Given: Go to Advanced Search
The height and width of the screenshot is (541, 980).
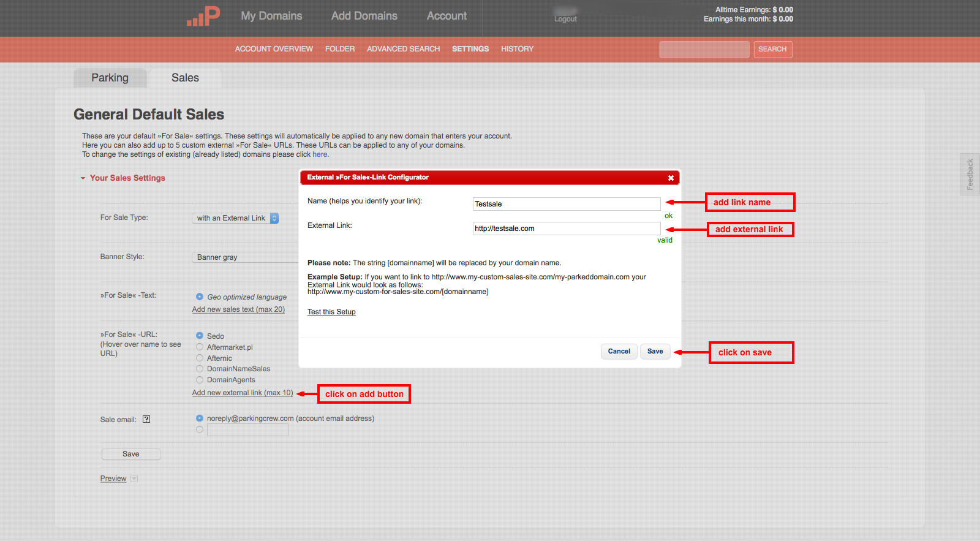Looking at the screenshot, I should coord(403,49).
